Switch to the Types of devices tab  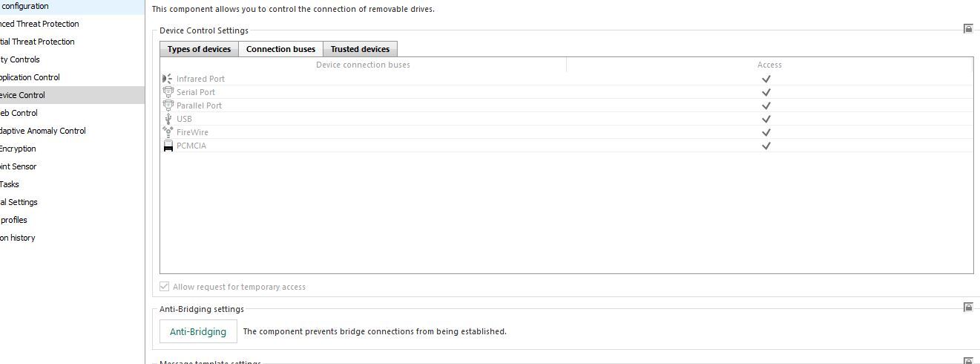point(199,49)
